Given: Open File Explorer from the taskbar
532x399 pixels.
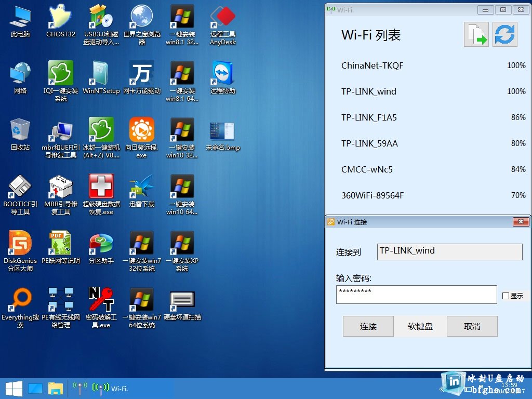Looking at the screenshot, I should (x=55, y=389).
